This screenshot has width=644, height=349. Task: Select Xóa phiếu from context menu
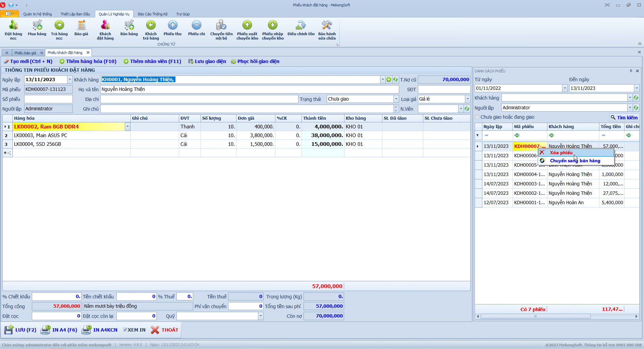click(561, 153)
